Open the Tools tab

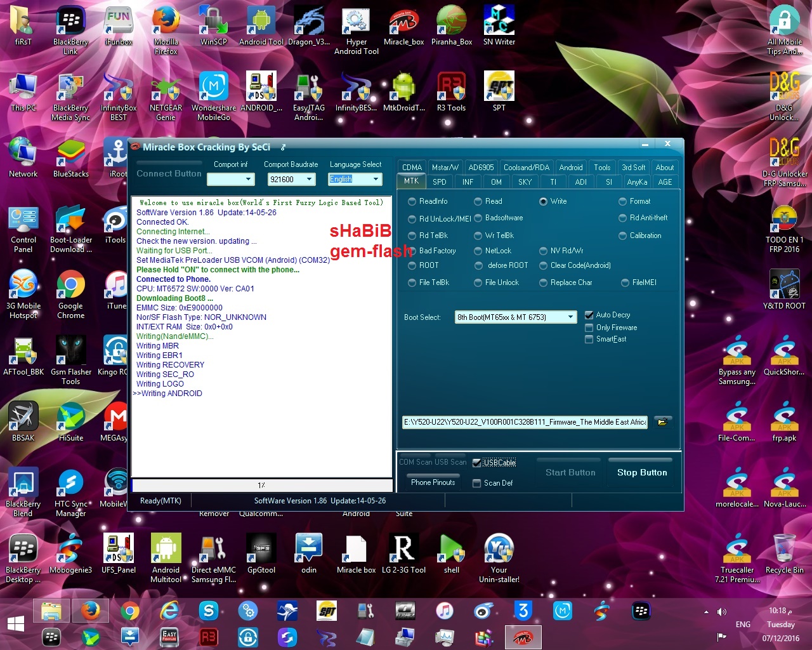[x=602, y=168]
